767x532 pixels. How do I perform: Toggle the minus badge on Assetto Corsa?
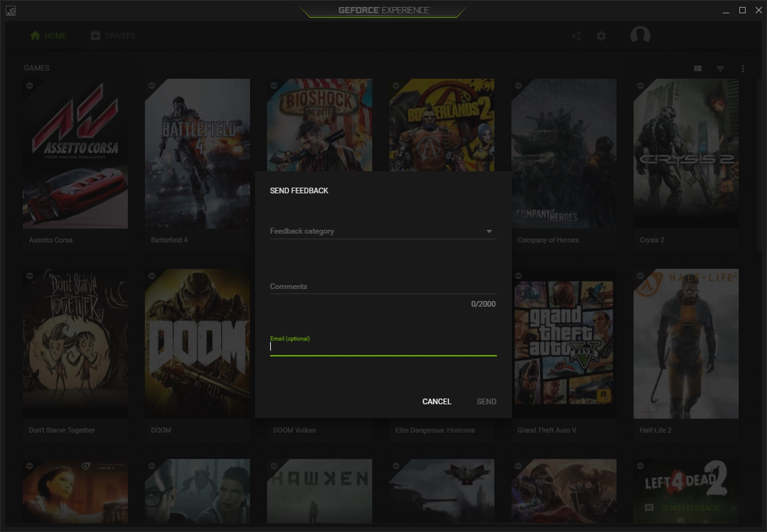tap(30, 85)
